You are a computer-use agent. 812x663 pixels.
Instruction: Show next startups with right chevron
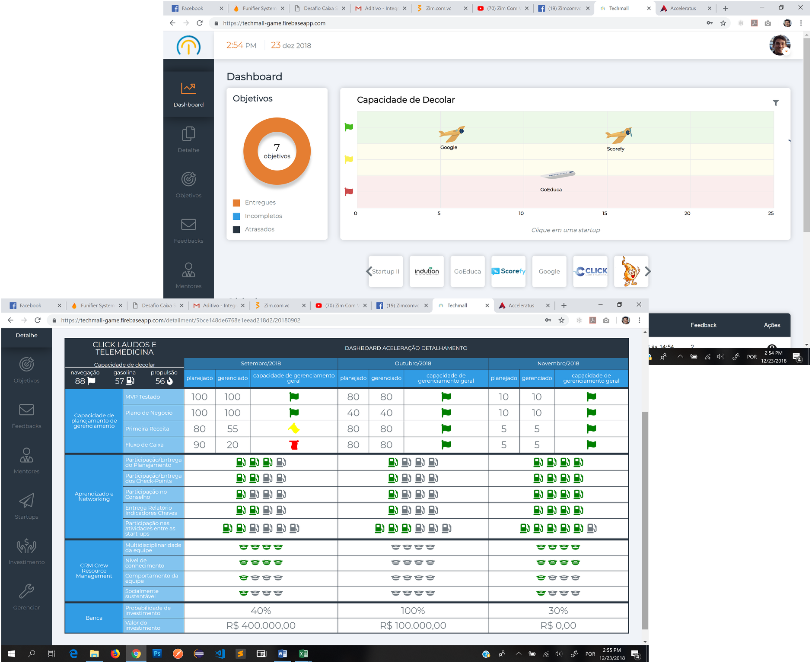pos(648,271)
